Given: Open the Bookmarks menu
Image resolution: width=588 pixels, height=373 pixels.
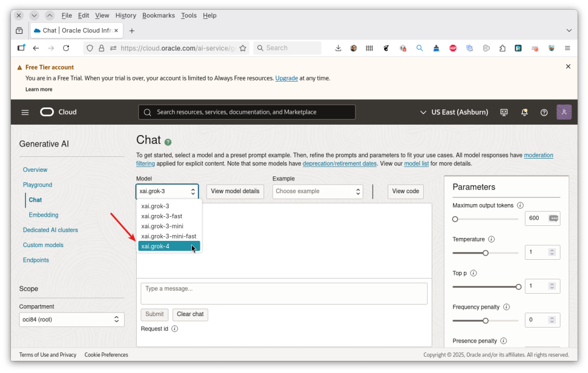Looking at the screenshot, I should pyautogui.click(x=158, y=16).
